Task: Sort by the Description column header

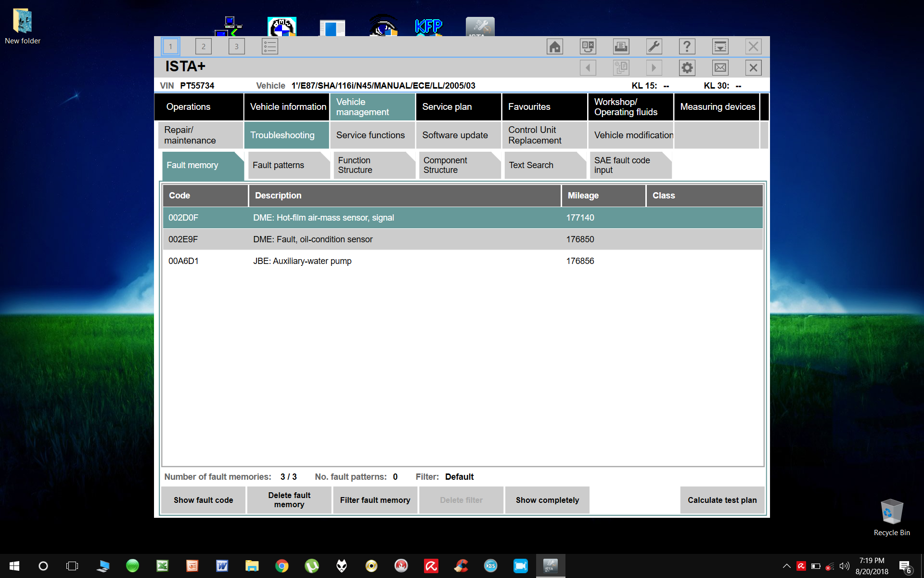Action: [405, 196]
